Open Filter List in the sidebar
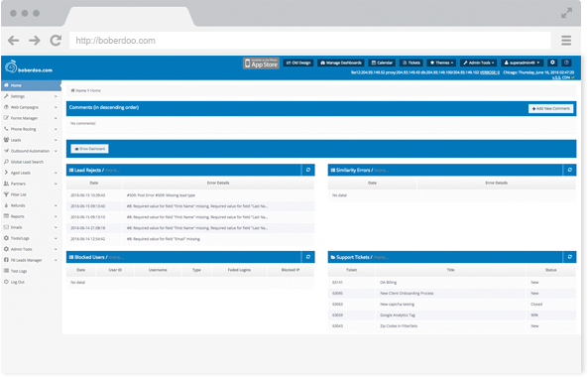This screenshot has height=377, width=588. tap(31, 194)
